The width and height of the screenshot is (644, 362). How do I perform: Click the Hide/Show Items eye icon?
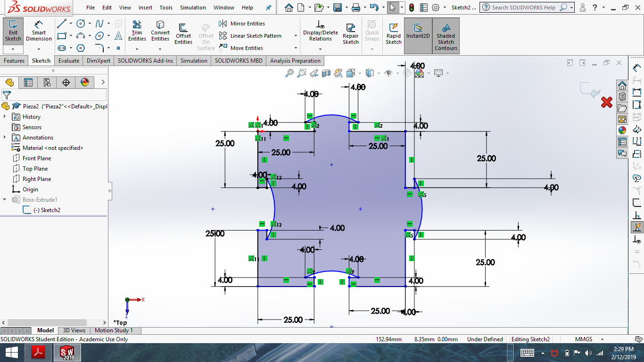click(x=388, y=73)
